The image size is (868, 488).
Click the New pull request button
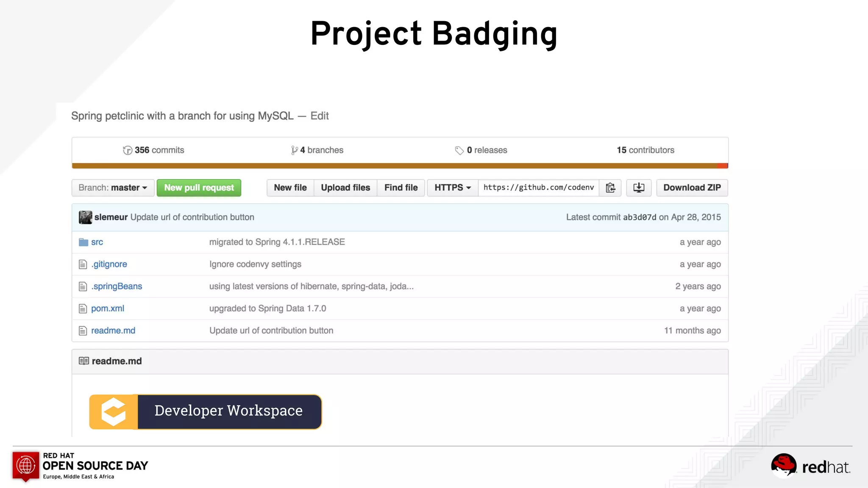coord(199,188)
